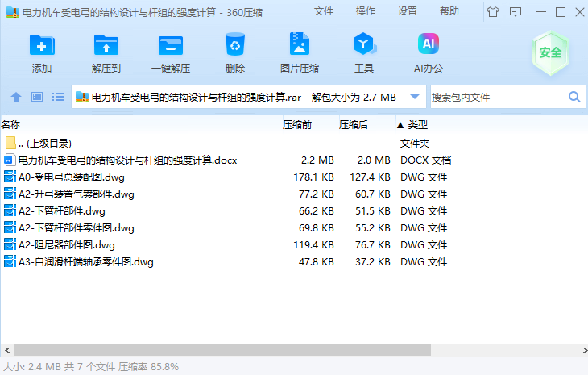Click the magnifier search icon

[x=574, y=98]
